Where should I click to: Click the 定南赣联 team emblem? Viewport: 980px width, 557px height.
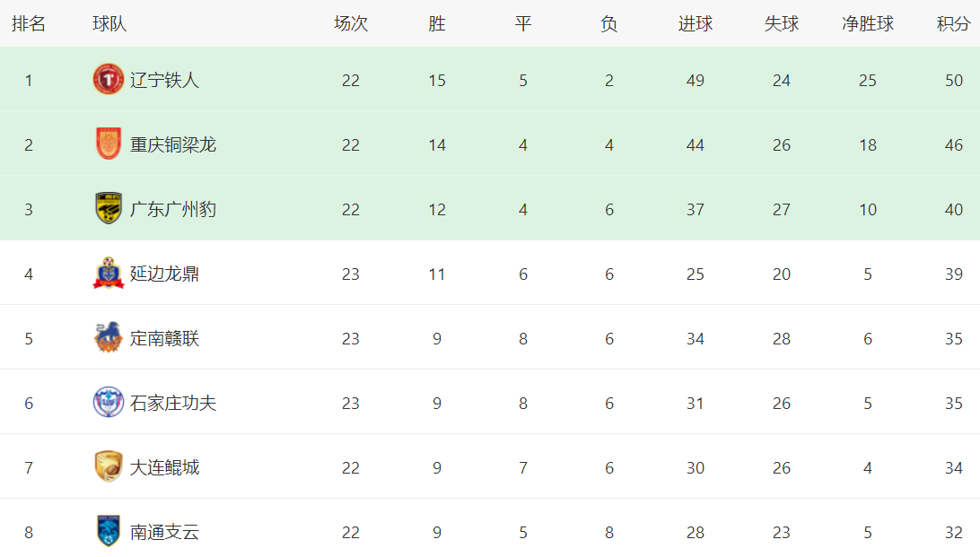coord(108,338)
